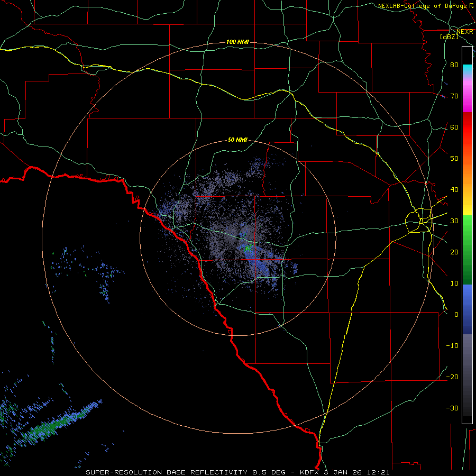Click the 50 dBZ scale value
This screenshot has height=476, width=476.
454,159
